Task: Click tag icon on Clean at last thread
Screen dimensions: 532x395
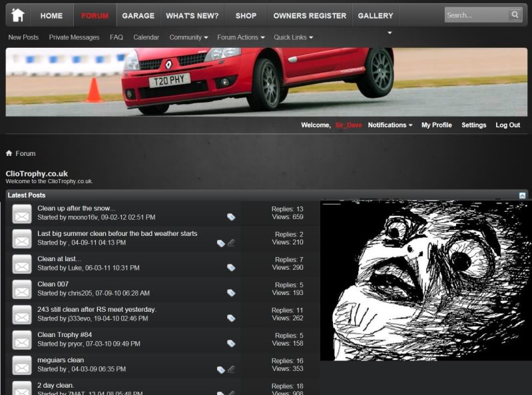Action: click(231, 268)
